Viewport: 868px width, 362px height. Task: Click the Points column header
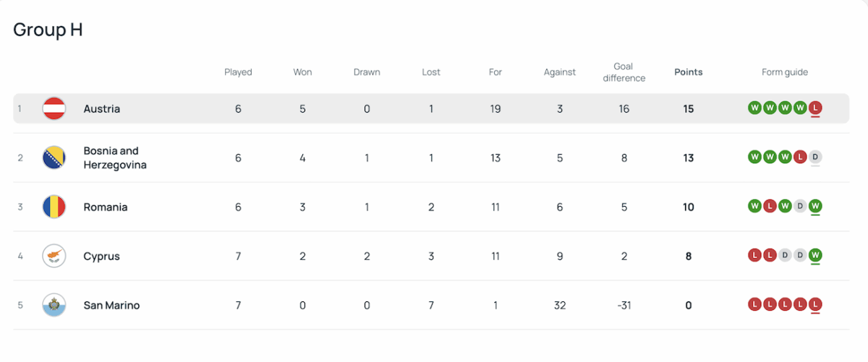(688, 72)
